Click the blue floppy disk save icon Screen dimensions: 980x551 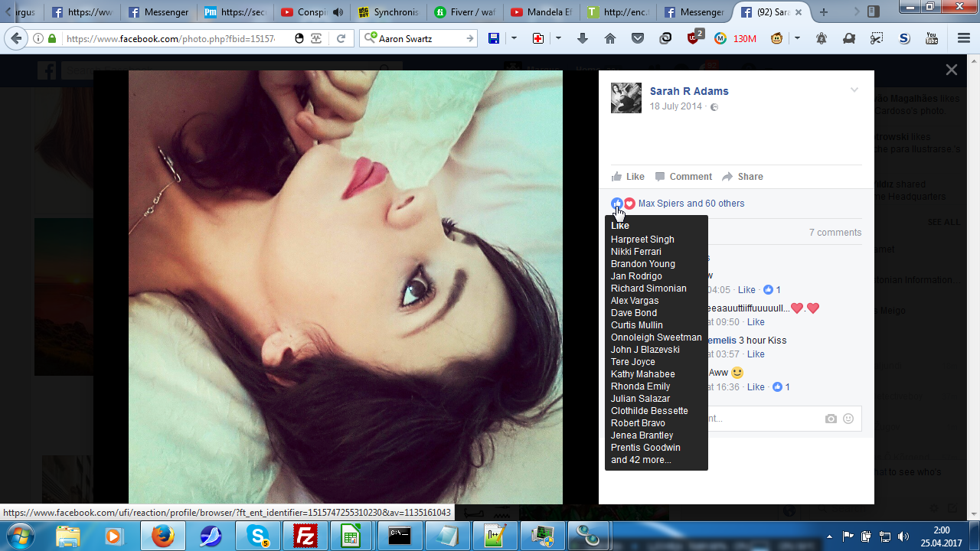click(x=494, y=38)
